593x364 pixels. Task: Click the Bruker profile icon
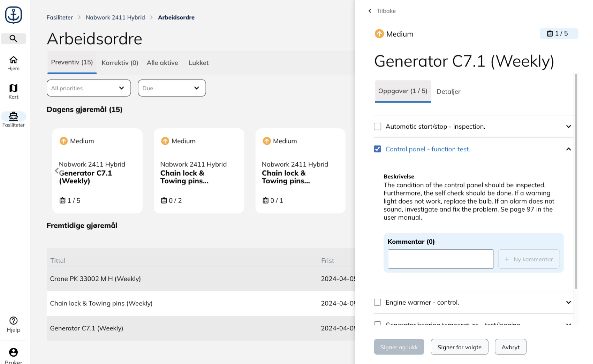(x=13, y=352)
